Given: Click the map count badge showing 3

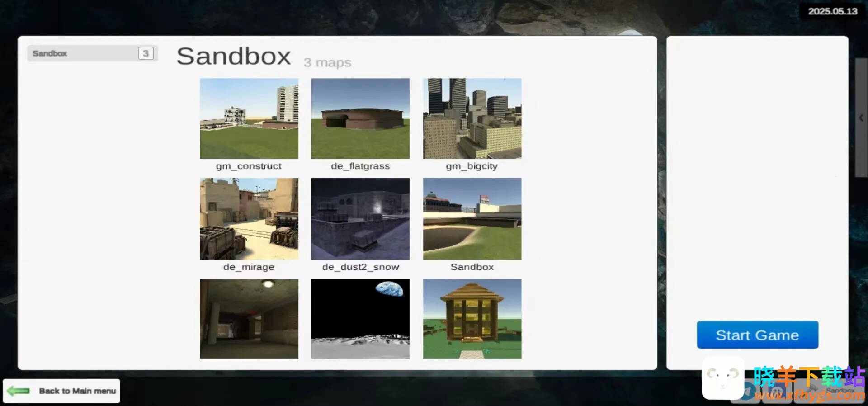Looking at the screenshot, I should (146, 53).
